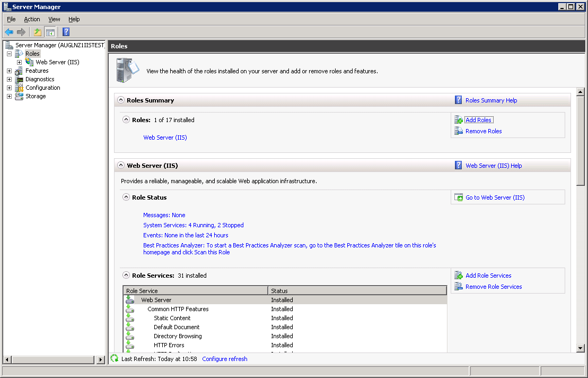Image resolution: width=588 pixels, height=378 pixels.
Task: Open the View menu
Action: (54, 19)
